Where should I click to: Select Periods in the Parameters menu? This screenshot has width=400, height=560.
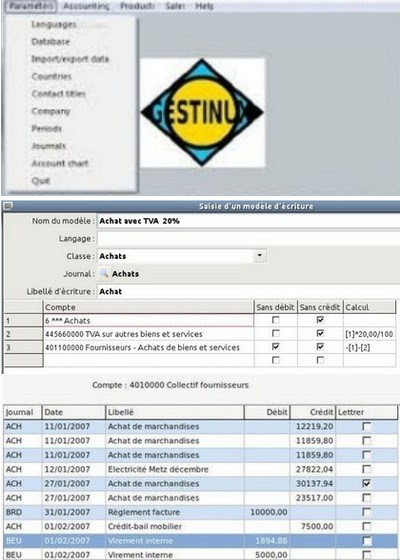click(46, 128)
